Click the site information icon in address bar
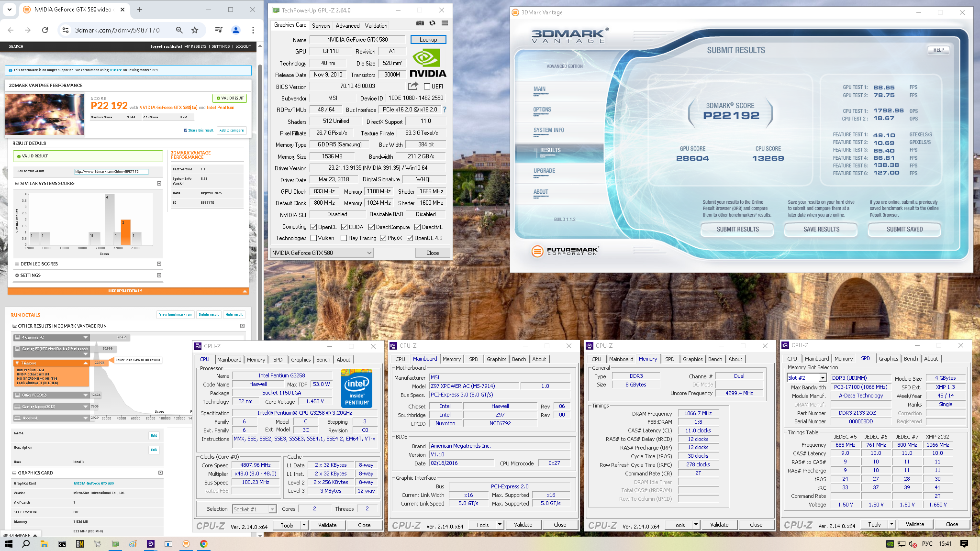Image resolution: width=980 pixels, height=551 pixels. (66, 30)
